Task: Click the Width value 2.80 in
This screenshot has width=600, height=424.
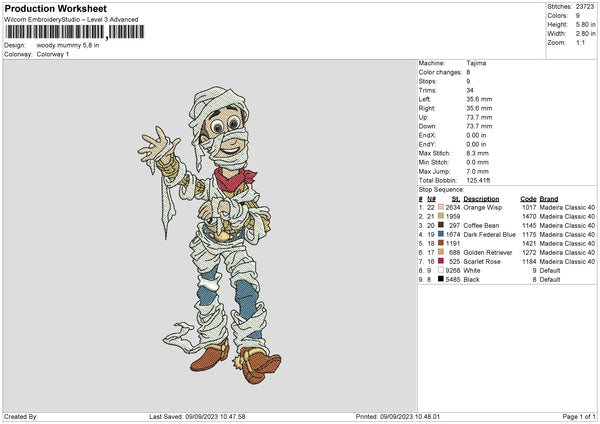Action: pos(585,34)
